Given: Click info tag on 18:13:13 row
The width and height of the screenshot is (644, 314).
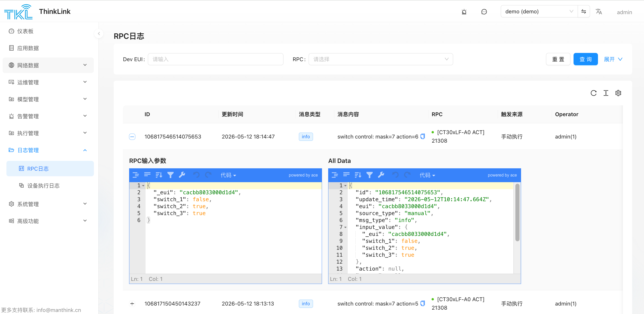Looking at the screenshot, I should [x=306, y=304].
